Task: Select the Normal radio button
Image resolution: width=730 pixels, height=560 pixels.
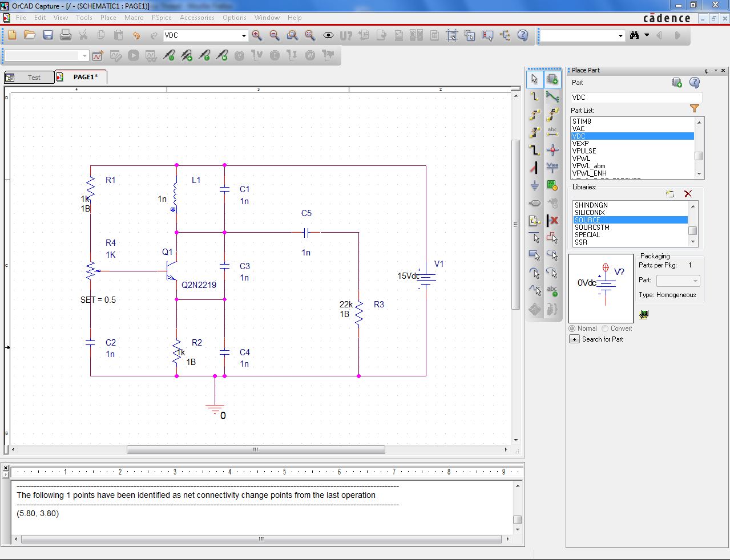Action: pyautogui.click(x=572, y=328)
